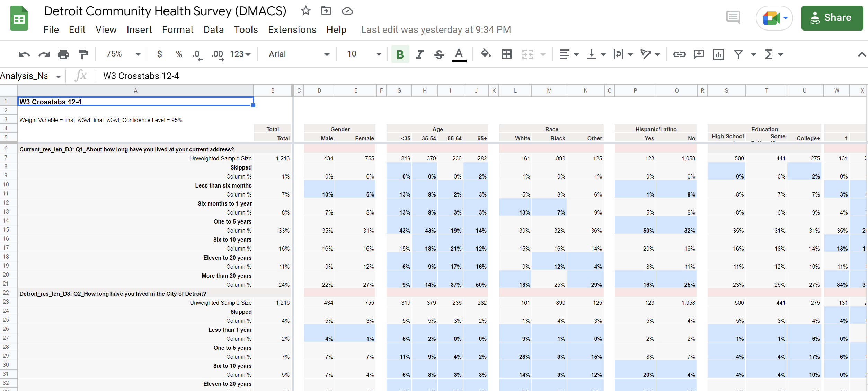Viewport: 868px width, 391px height.
Task: Toggle bold formatting
Action: tap(400, 54)
